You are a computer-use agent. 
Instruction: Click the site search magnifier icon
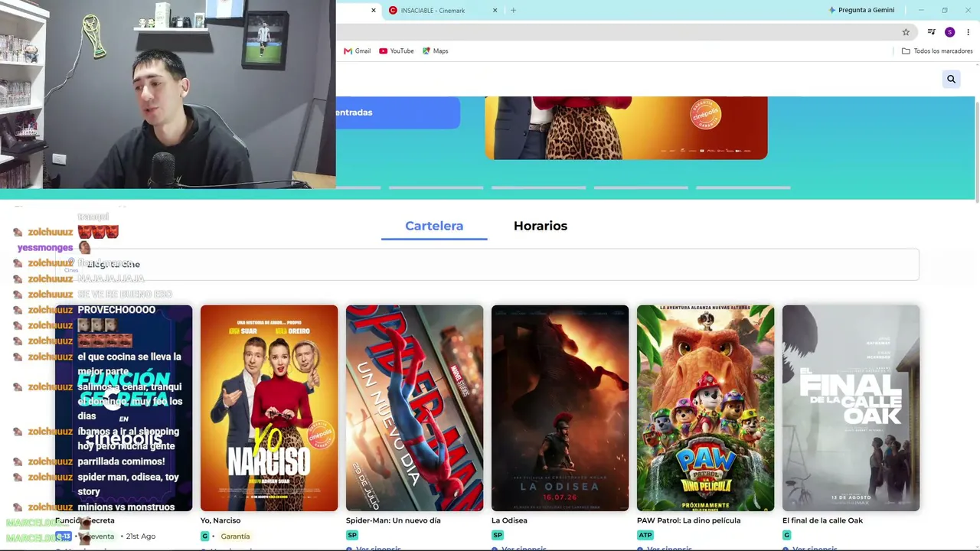(x=951, y=79)
